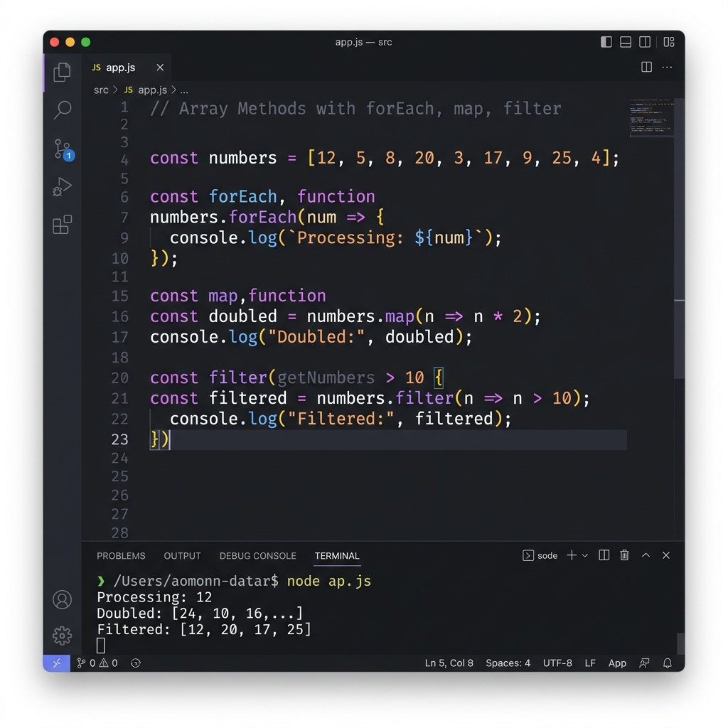Close the app.js tab
This screenshot has height=728, width=728.
click(160, 68)
